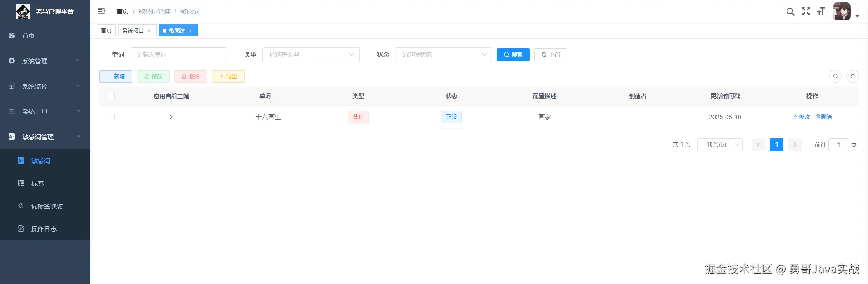Click the icon beside 标签 submenu
The width and height of the screenshot is (868, 284).
(21, 183)
